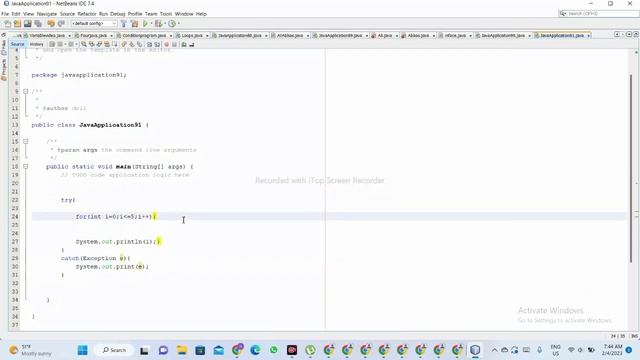Viewport: 640px width, 360px height.
Task: Click the 'public class JavaApplication91' line
Action: click(90, 125)
